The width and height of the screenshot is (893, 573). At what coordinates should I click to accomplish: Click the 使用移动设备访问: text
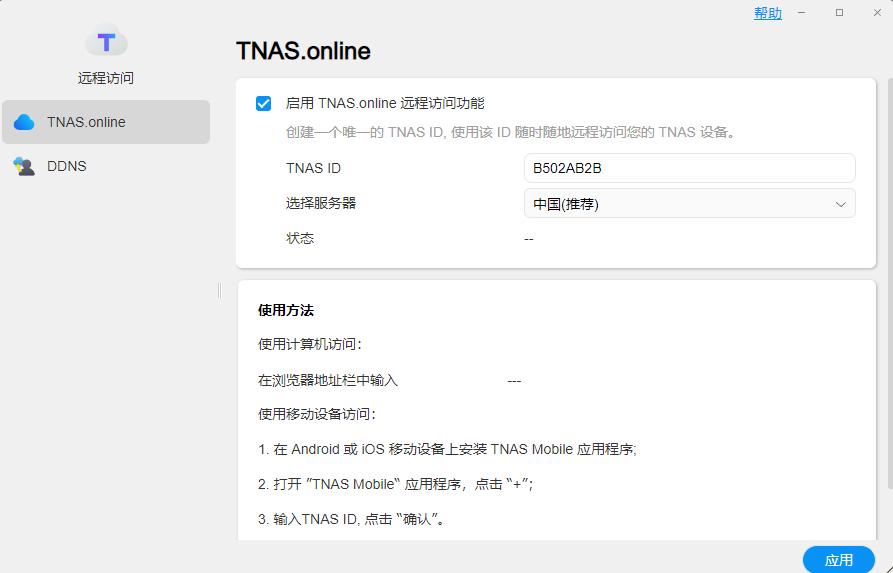(317, 414)
